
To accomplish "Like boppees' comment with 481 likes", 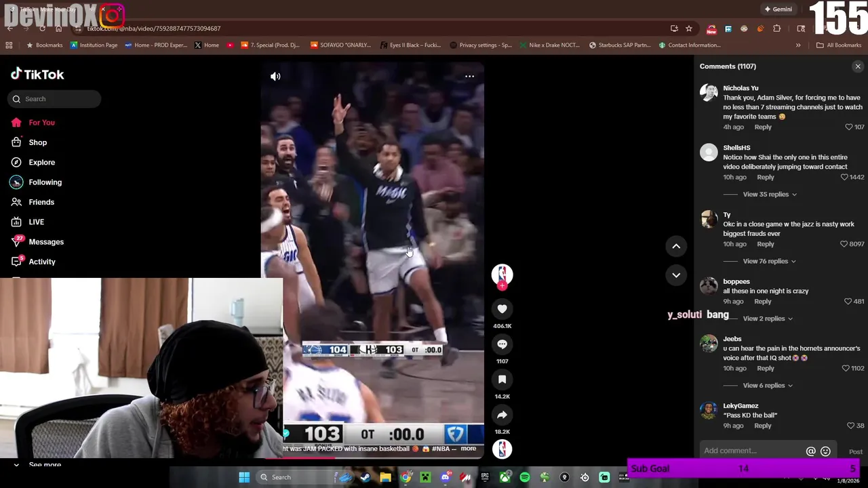I will (x=848, y=302).
